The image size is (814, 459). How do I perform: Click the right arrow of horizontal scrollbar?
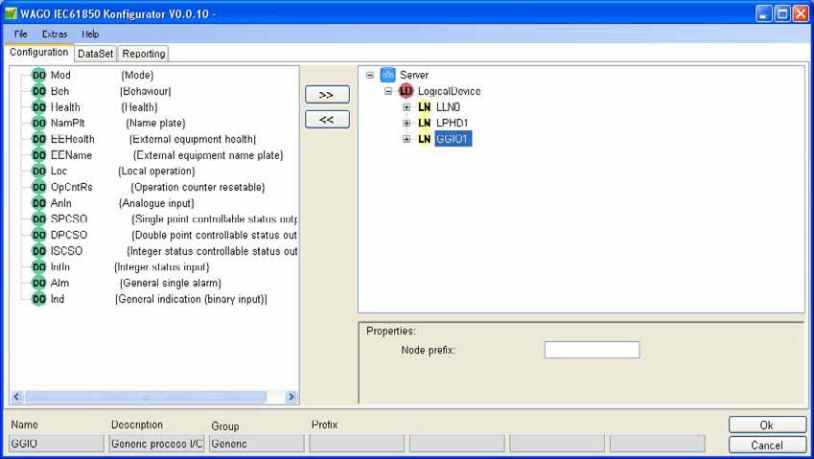tap(291, 397)
